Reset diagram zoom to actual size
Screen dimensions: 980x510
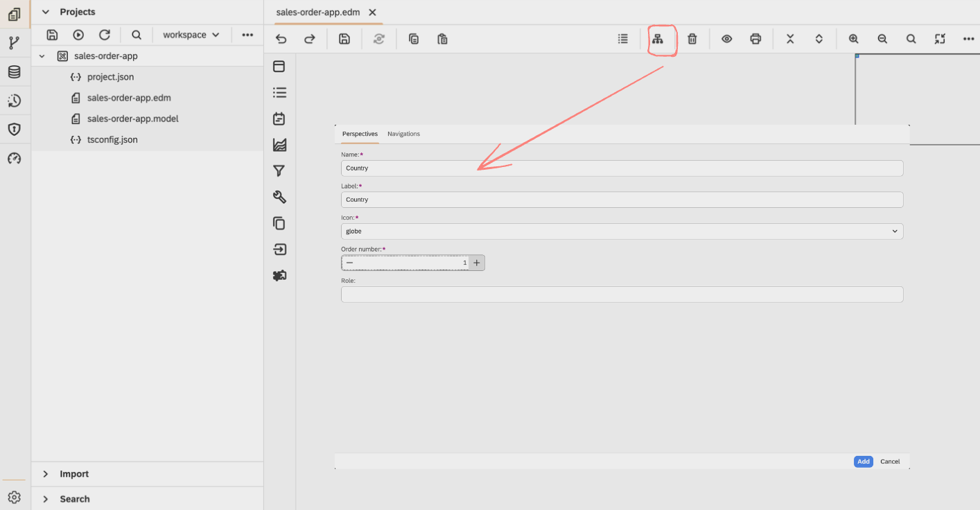click(x=911, y=39)
